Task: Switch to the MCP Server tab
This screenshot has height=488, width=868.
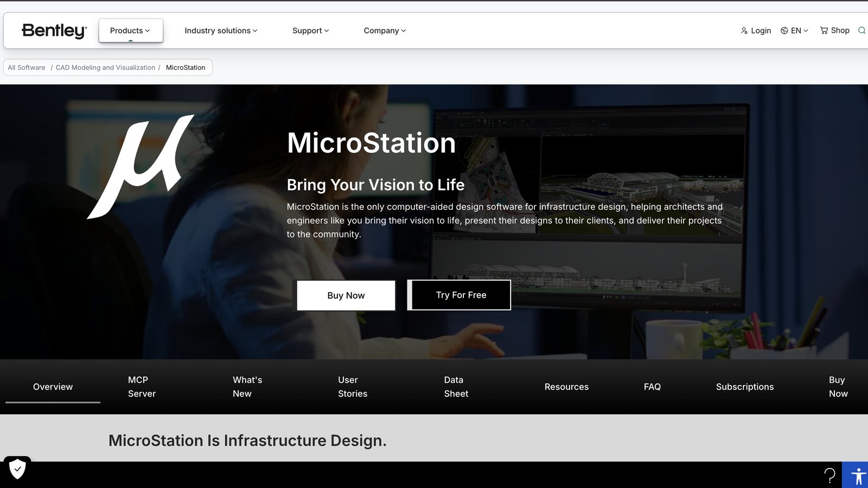Action: pyautogui.click(x=142, y=387)
